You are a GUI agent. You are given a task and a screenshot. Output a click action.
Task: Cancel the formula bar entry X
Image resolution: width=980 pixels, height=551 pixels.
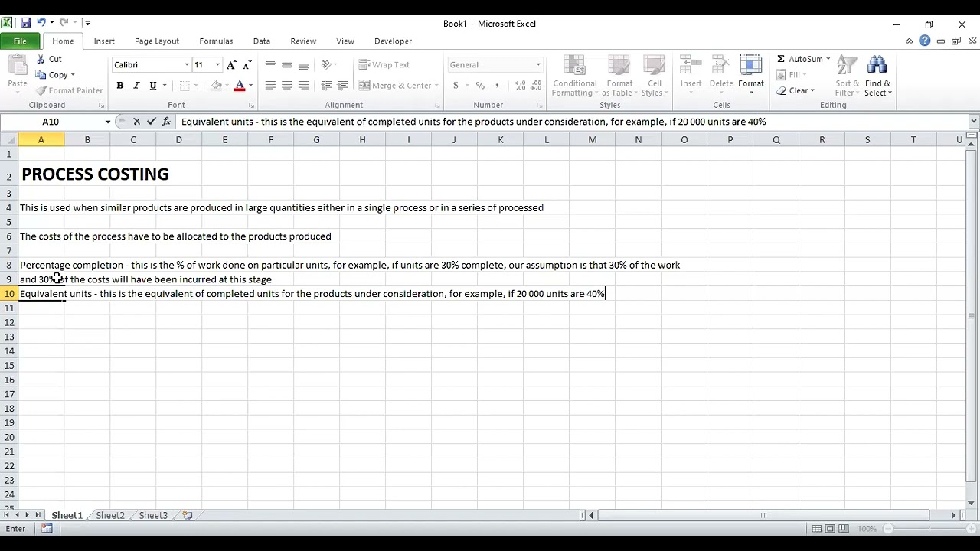pyautogui.click(x=136, y=122)
